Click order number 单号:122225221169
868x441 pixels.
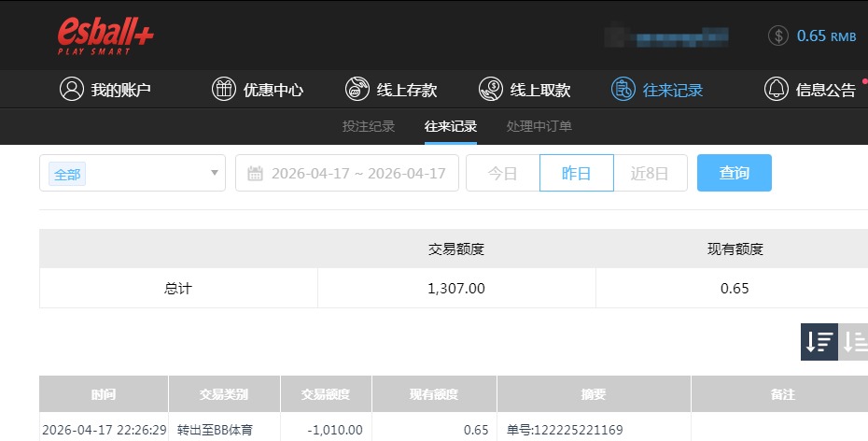(565, 430)
